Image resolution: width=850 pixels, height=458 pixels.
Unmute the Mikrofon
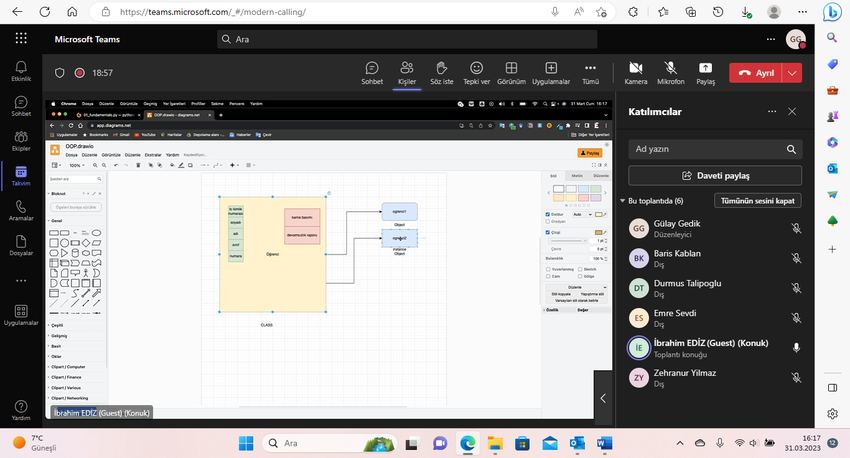pyautogui.click(x=671, y=73)
